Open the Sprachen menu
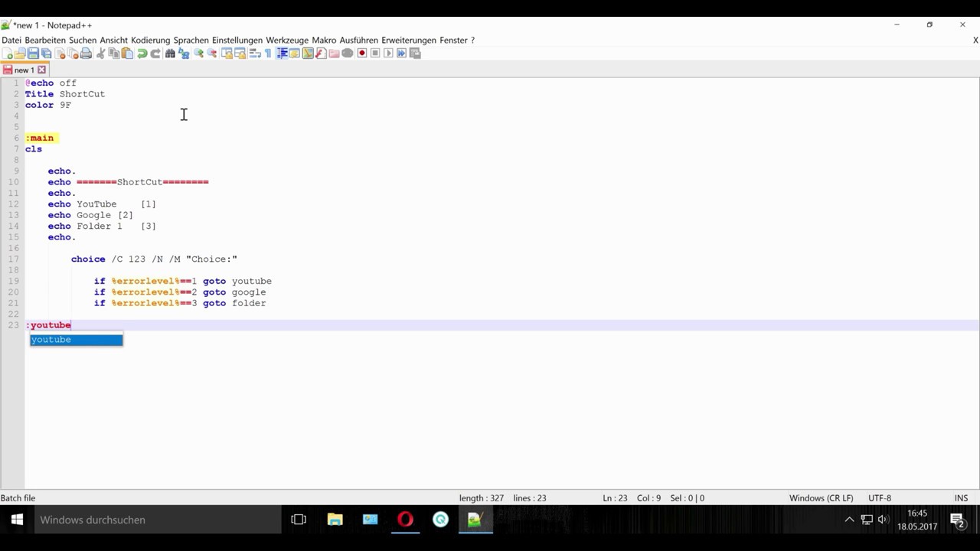 point(191,40)
